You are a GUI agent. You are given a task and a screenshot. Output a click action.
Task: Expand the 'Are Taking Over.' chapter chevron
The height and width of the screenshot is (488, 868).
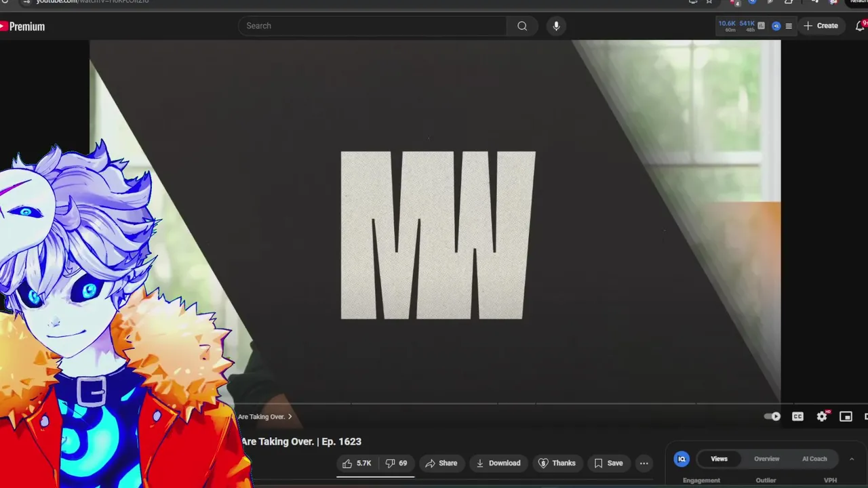point(290,417)
